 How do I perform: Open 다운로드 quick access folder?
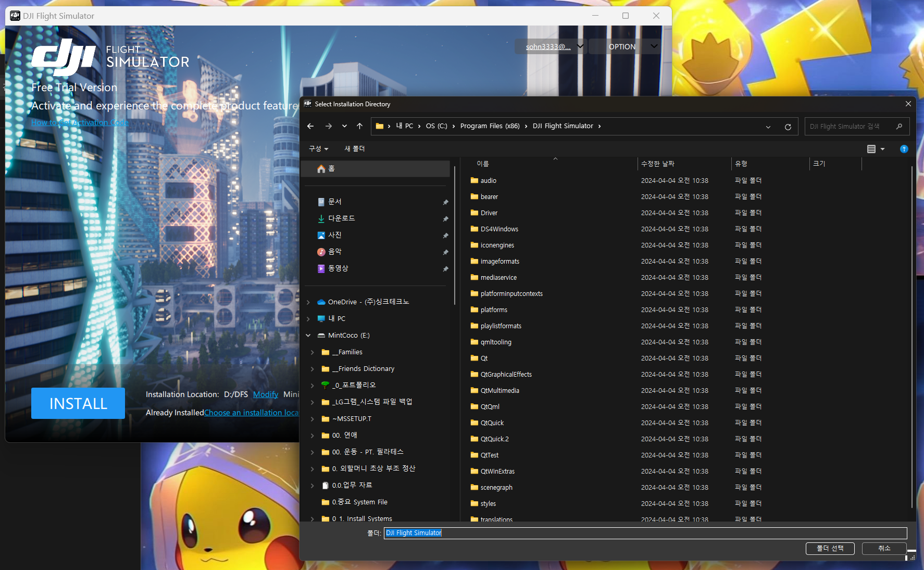342,218
